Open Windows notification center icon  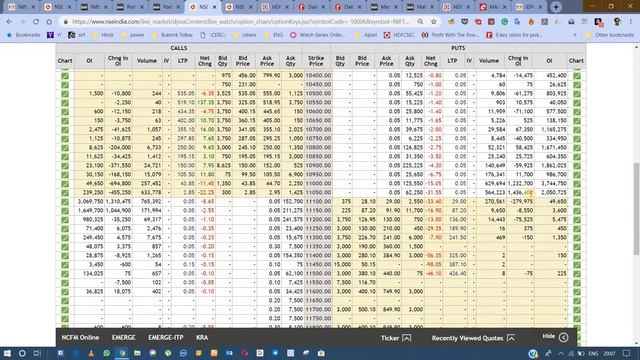(x=627, y=353)
